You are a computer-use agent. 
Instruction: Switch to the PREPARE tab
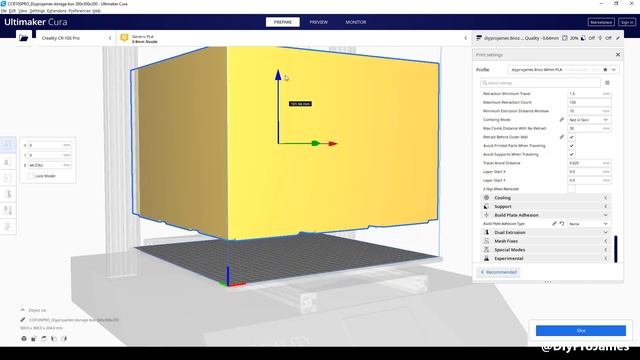point(282,22)
